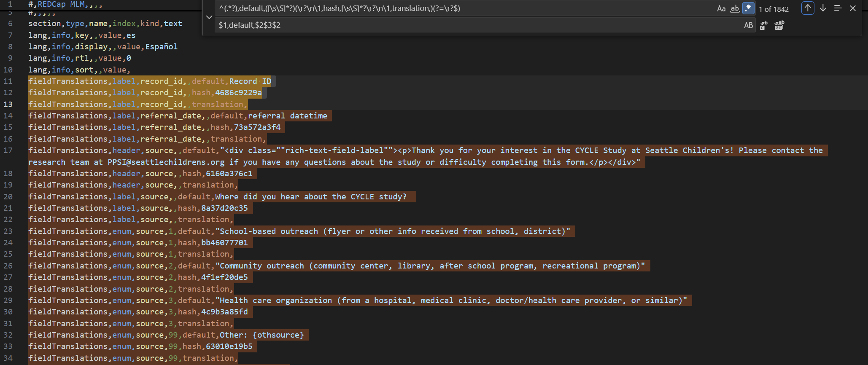The image size is (868, 365).
Task: Toggle Find in Selection icon
Action: [x=838, y=8]
